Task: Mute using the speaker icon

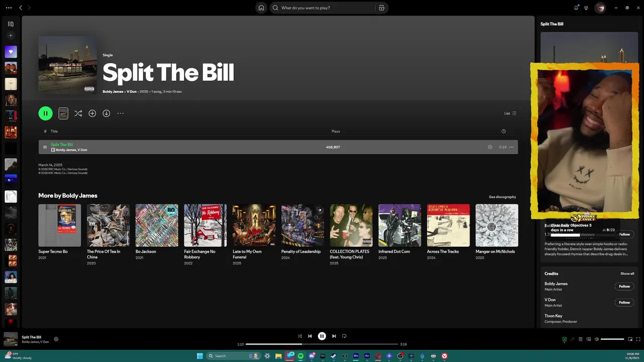Action: coord(597,339)
